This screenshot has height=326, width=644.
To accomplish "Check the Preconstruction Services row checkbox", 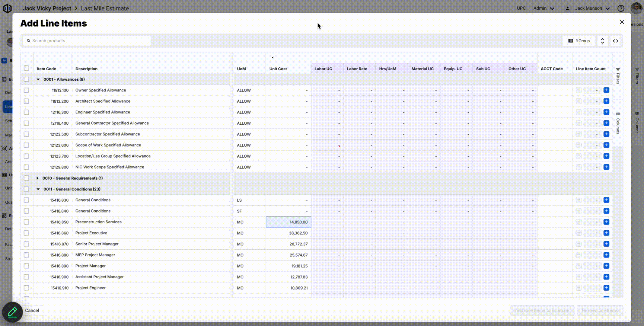I will 27,222.
